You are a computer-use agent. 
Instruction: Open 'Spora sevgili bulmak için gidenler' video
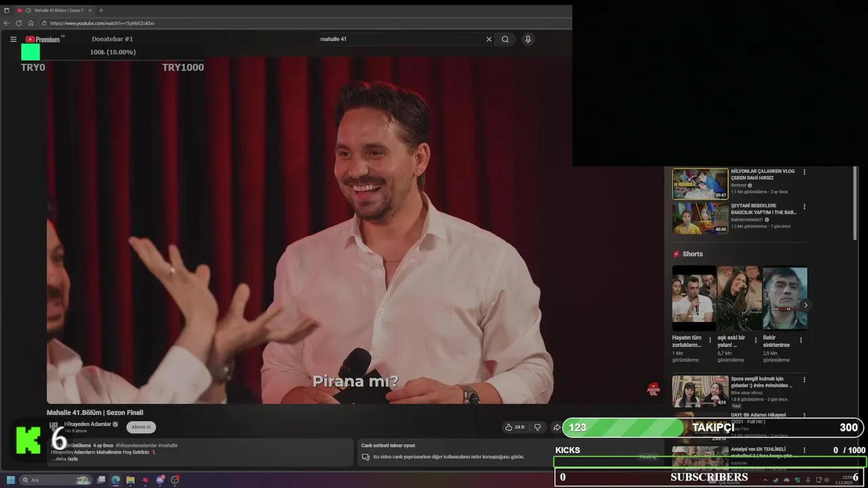click(x=700, y=391)
